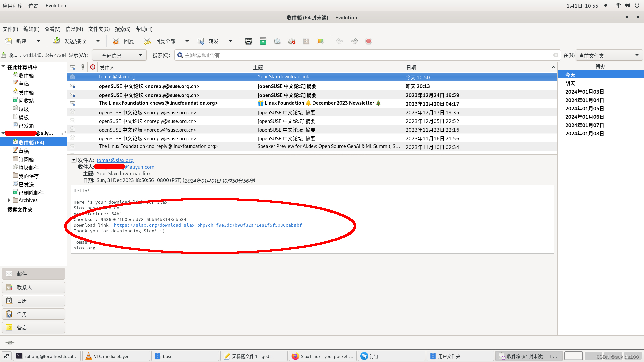Open the 全部信息 display filter dropdown
644x362 pixels.
119,55
